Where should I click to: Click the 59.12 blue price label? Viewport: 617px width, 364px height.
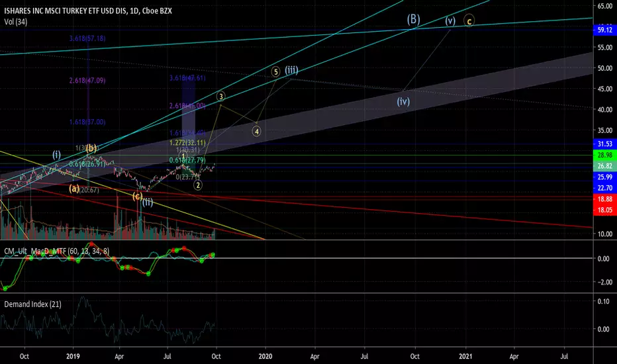(x=605, y=30)
